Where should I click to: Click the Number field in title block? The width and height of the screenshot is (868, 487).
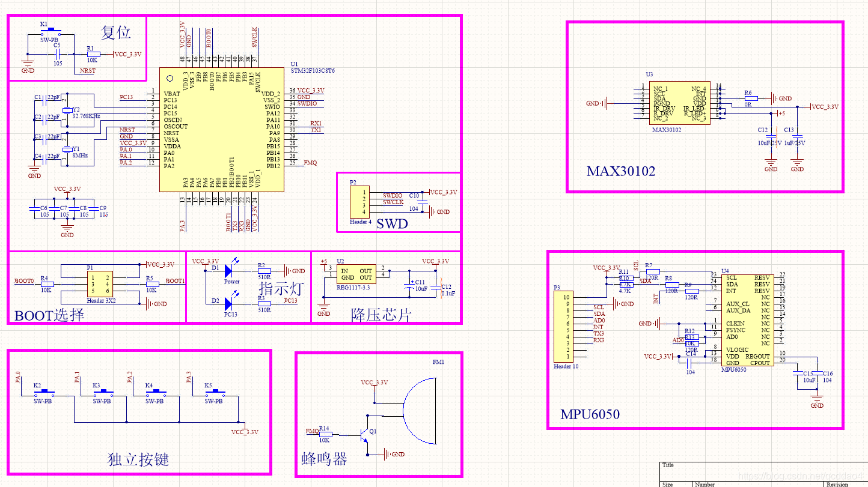coord(706,484)
